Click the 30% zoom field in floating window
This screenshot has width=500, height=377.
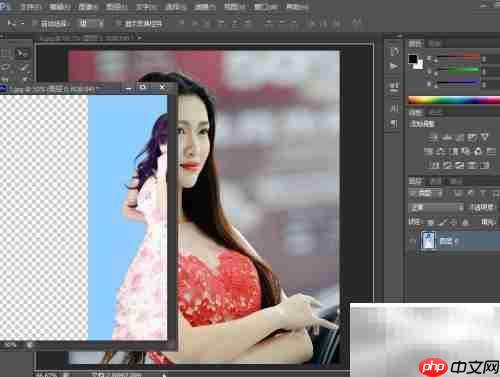coord(10,345)
